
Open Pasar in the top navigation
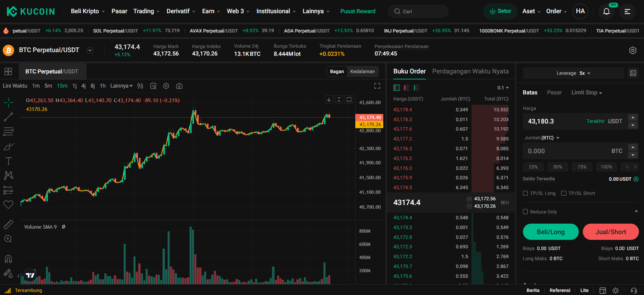119,11
